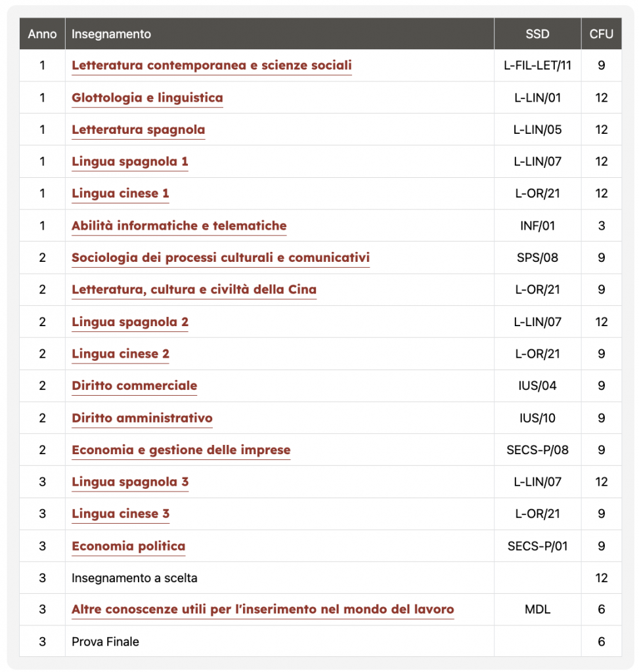Open Sociologia dei processi culturali e comunicativi
The width and height of the screenshot is (639, 672).
point(220,258)
